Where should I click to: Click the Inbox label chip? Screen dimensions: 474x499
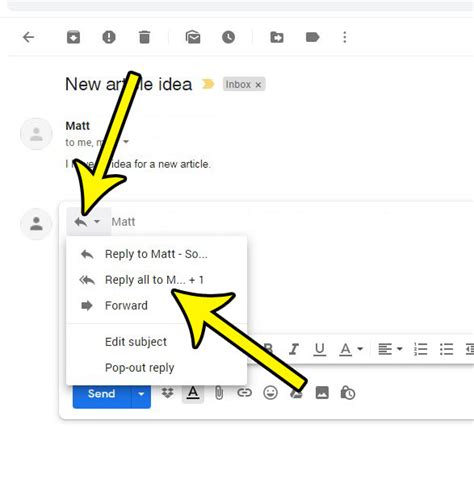(244, 84)
